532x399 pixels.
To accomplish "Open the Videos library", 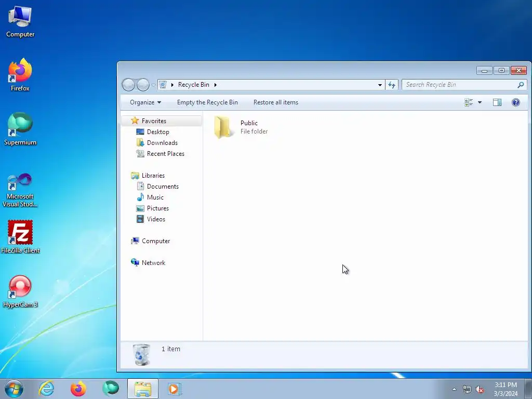I will click(x=156, y=219).
